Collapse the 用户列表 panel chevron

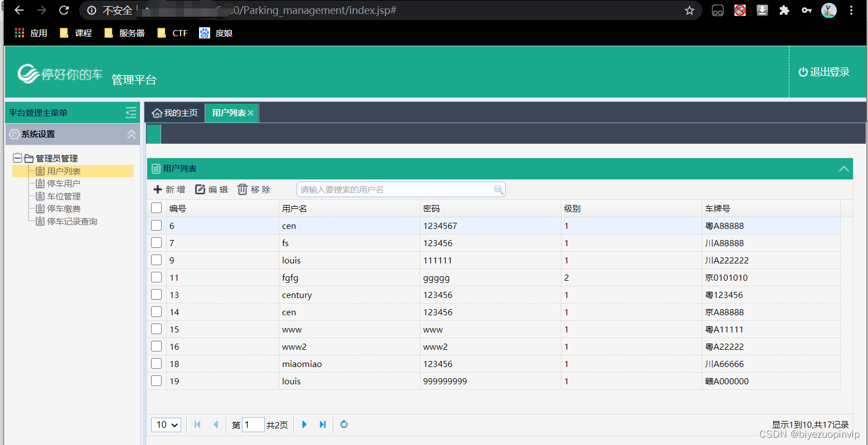(x=844, y=169)
